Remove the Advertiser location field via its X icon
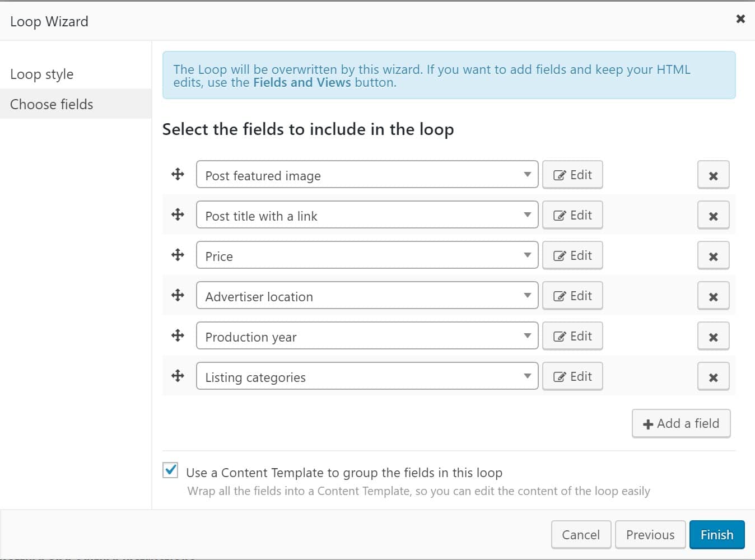Screen dimensions: 755x560 [x=713, y=295]
